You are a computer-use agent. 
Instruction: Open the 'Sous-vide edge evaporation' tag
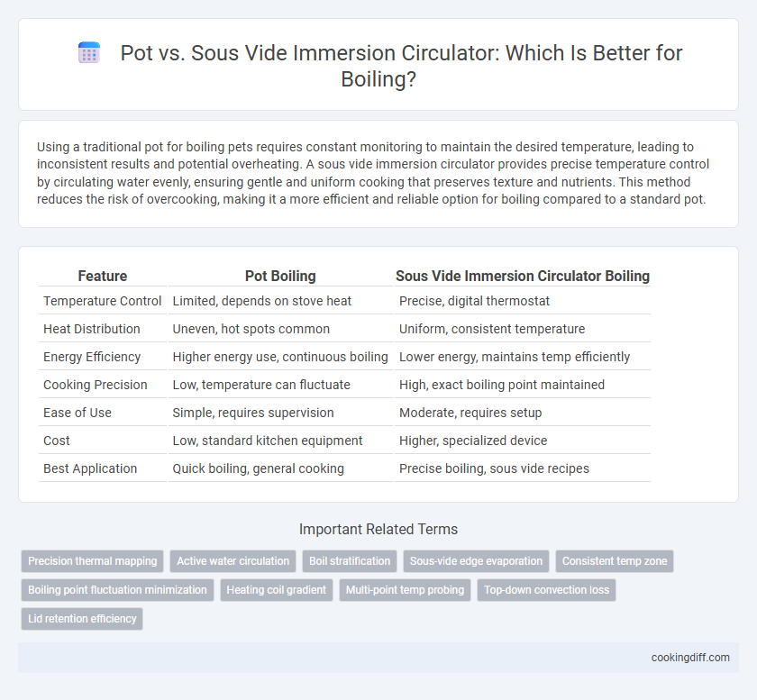476,561
